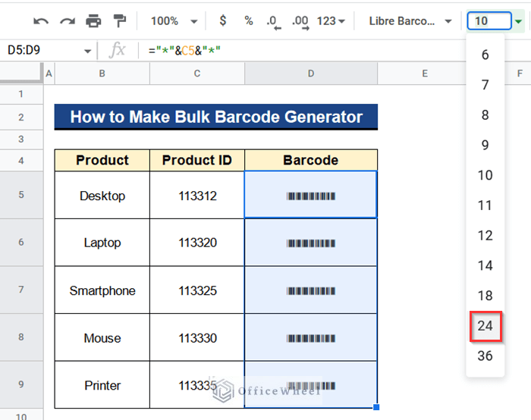Click the fill handle of selection D5:D9
Image resolution: width=531 pixels, height=420 pixels.
pos(376,407)
